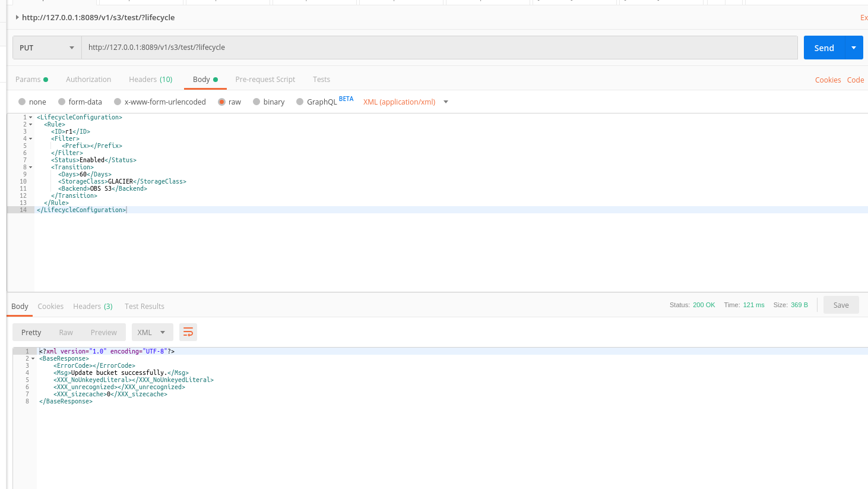
Task: Select x-www-form-urlencoded radio button
Action: [118, 102]
